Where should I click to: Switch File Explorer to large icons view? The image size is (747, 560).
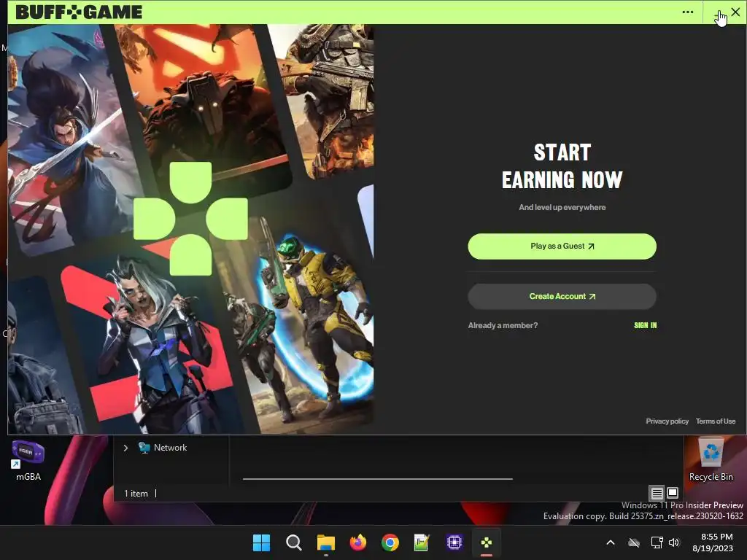673,493
